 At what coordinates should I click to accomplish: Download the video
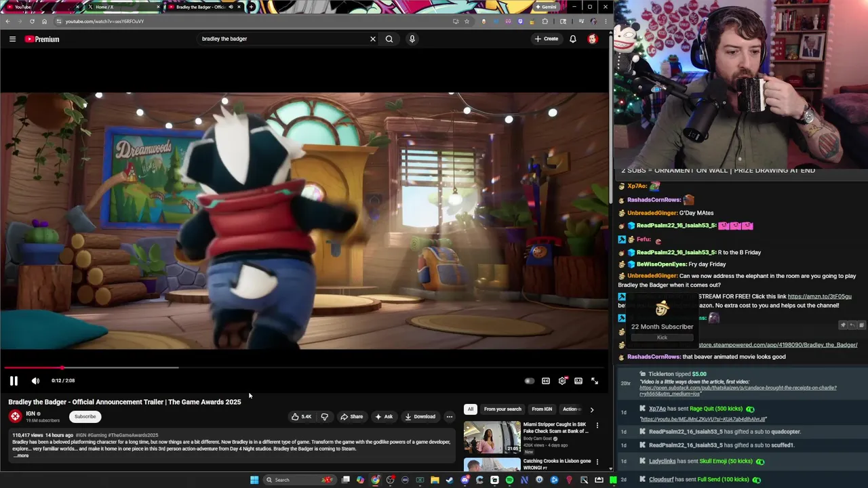[x=420, y=417]
